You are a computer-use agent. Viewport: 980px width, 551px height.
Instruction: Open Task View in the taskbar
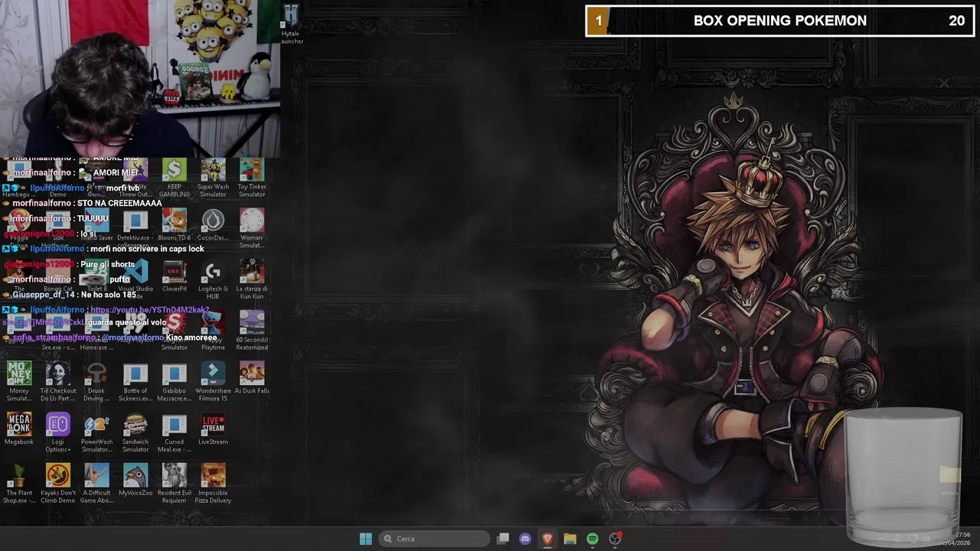pyautogui.click(x=503, y=539)
